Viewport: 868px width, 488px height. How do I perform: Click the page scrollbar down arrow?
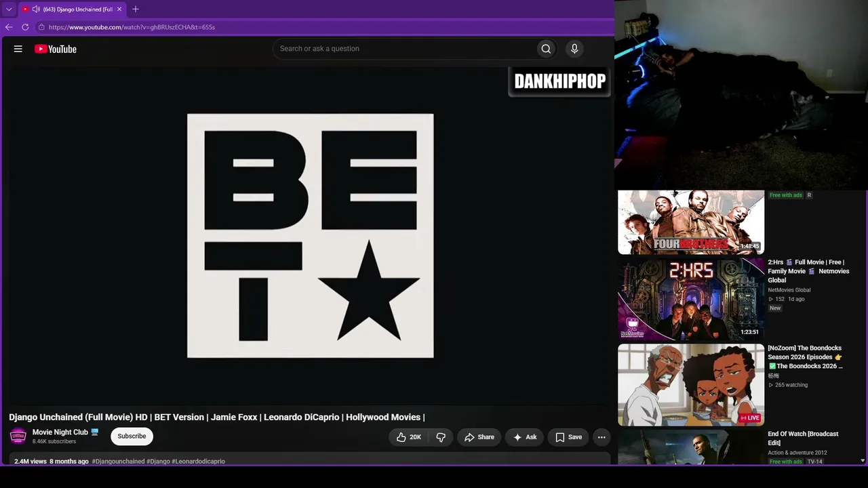(863, 461)
